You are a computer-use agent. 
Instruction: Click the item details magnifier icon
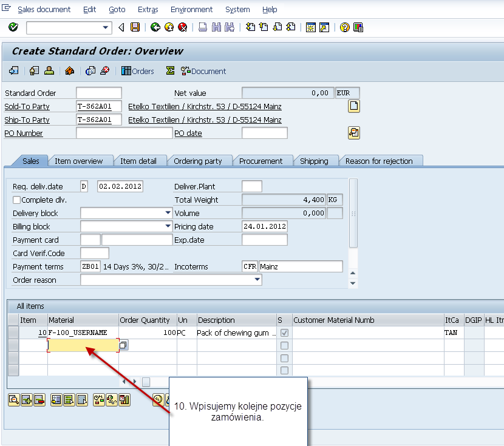pos(14,400)
